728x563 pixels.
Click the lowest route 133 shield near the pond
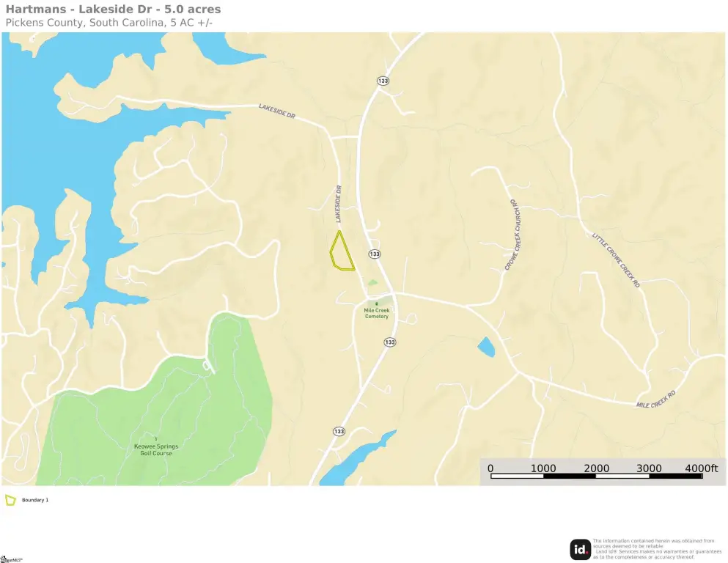[339, 431]
